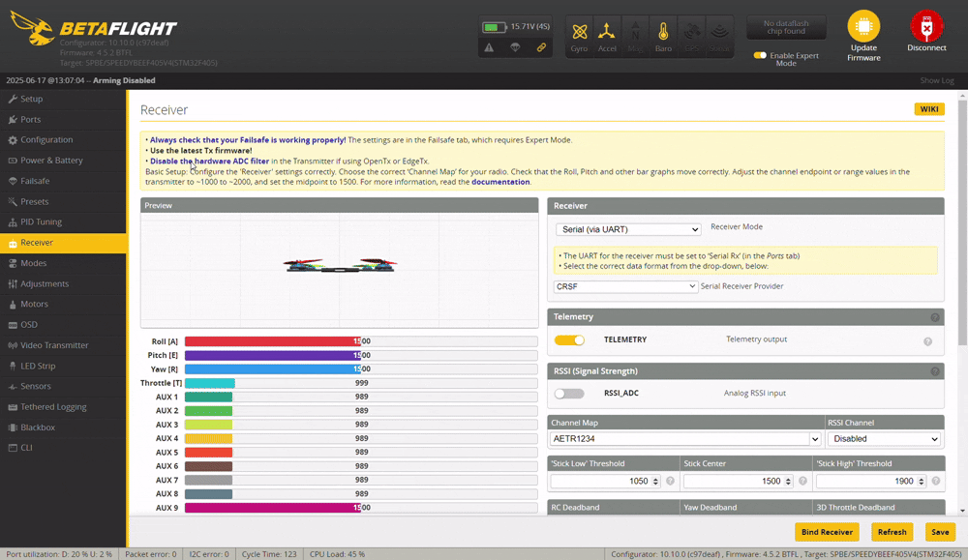Open the documentation link
The width and height of the screenshot is (968, 560).
pos(500,182)
